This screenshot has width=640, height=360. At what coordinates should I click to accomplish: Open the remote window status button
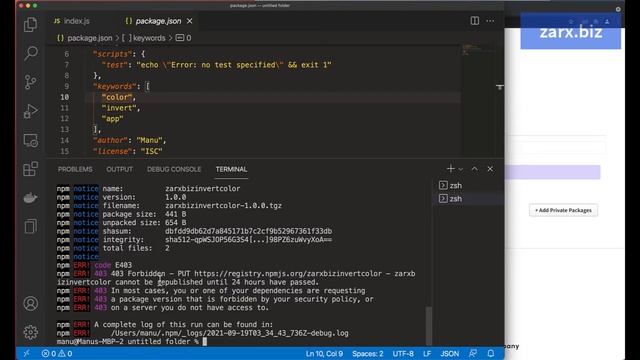(27, 353)
